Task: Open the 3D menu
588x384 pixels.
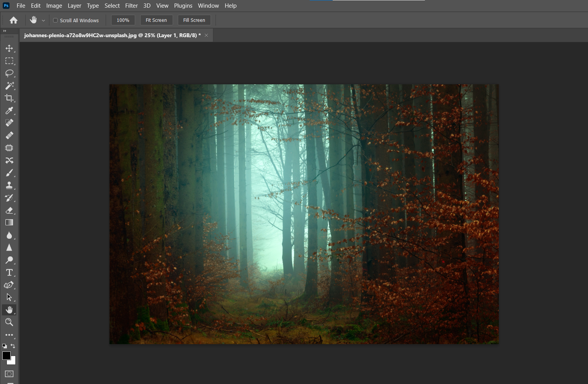Action: (147, 6)
